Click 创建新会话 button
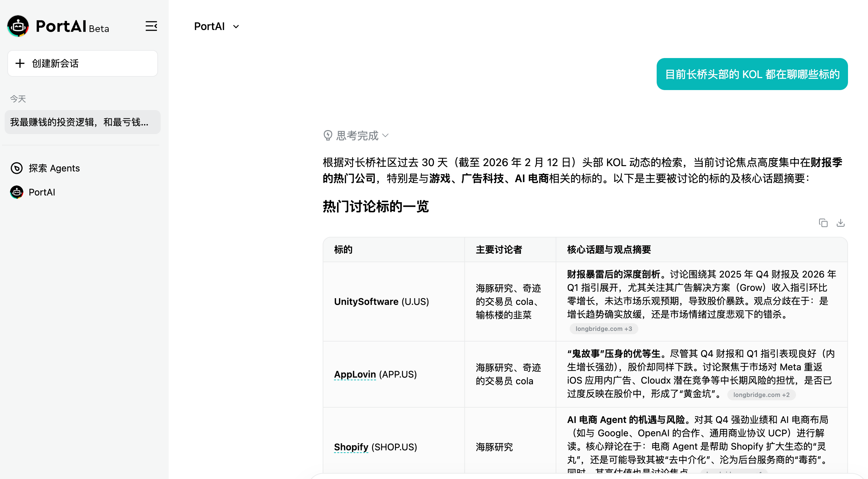 pyautogui.click(x=83, y=63)
